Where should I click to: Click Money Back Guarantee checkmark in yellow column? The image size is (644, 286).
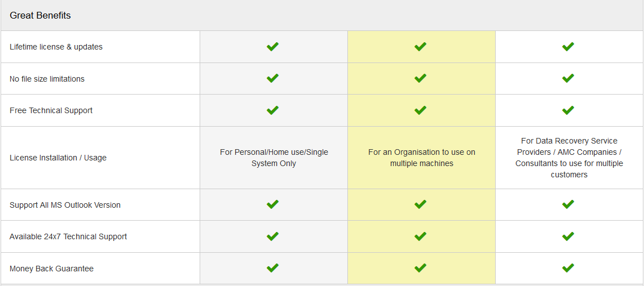420,269
